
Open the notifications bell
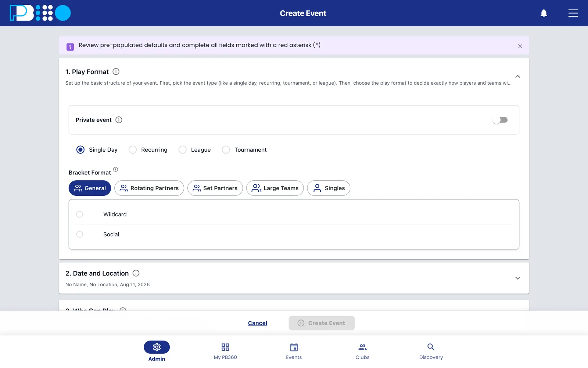point(544,13)
